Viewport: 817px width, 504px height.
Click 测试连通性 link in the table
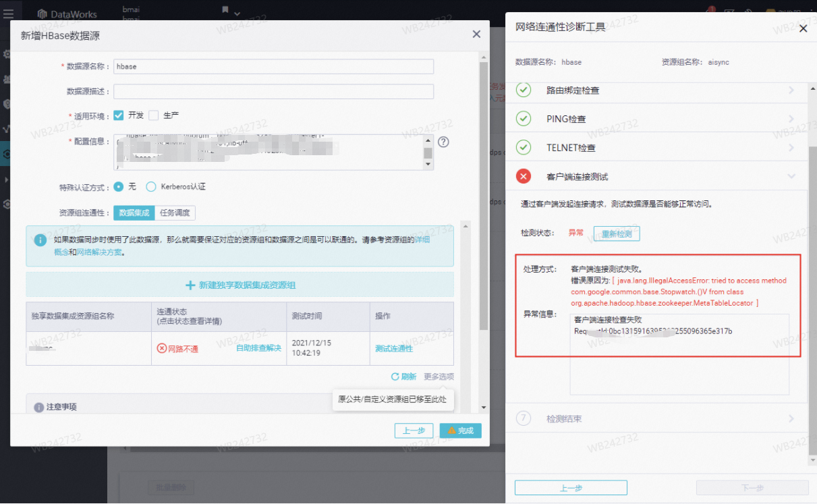tap(394, 348)
